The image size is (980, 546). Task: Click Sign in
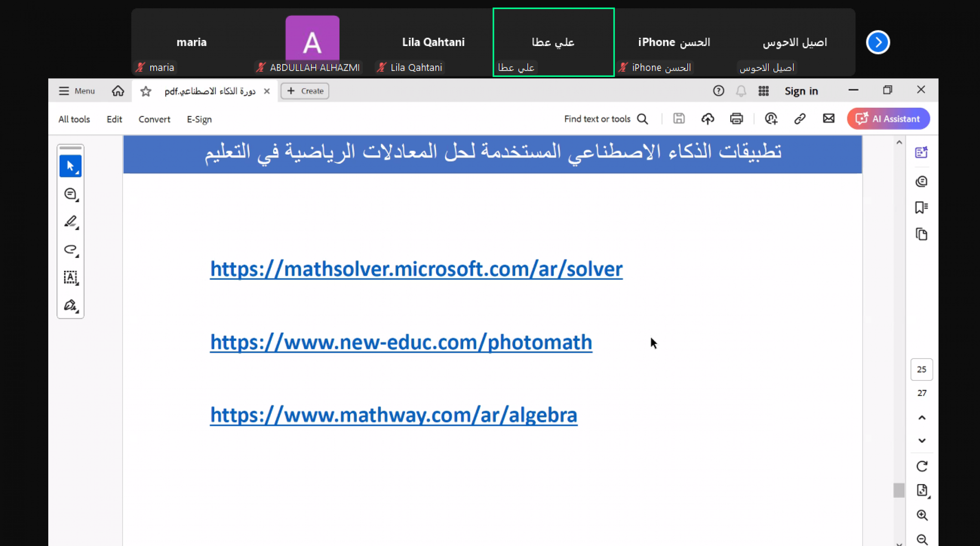[x=801, y=91]
